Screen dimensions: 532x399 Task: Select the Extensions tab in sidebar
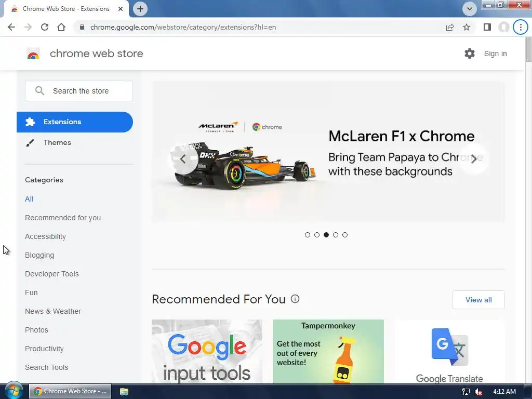[75, 122]
